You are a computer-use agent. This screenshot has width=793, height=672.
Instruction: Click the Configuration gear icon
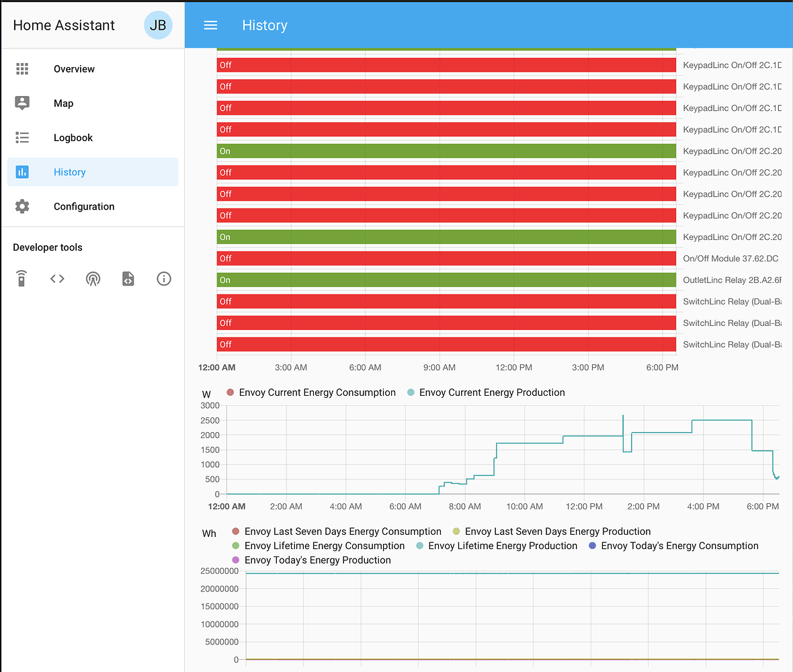pos(22,206)
